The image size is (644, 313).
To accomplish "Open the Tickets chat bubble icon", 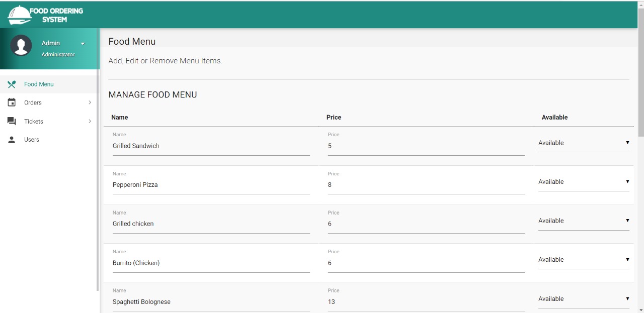I will tap(11, 121).
